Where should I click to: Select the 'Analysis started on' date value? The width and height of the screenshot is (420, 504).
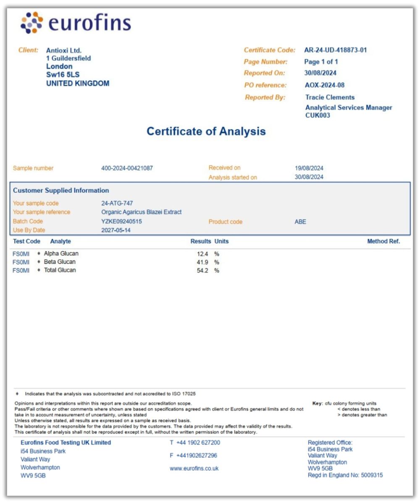[x=309, y=177]
